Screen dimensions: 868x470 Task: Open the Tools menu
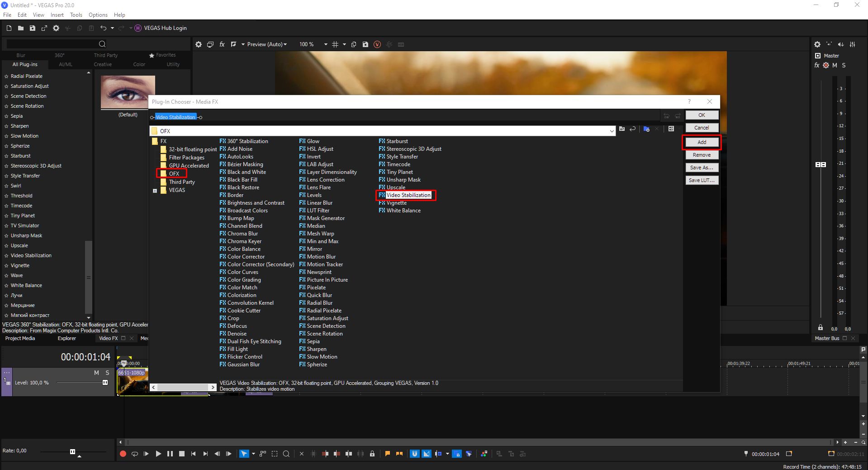(x=76, y=15)
